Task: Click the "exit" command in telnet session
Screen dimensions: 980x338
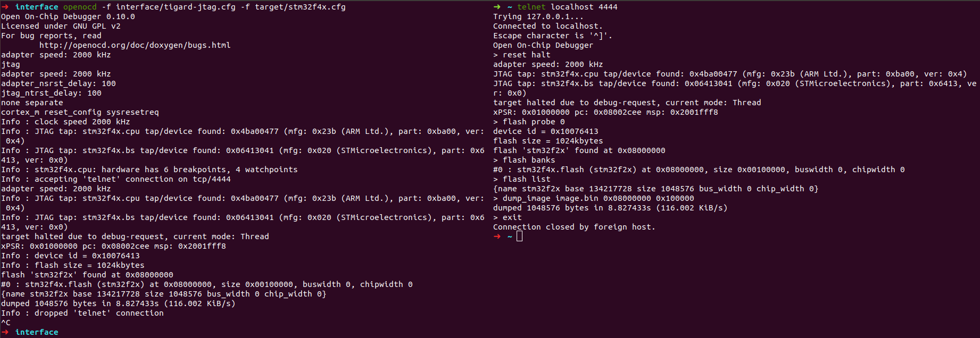Action: pos(512,217)
